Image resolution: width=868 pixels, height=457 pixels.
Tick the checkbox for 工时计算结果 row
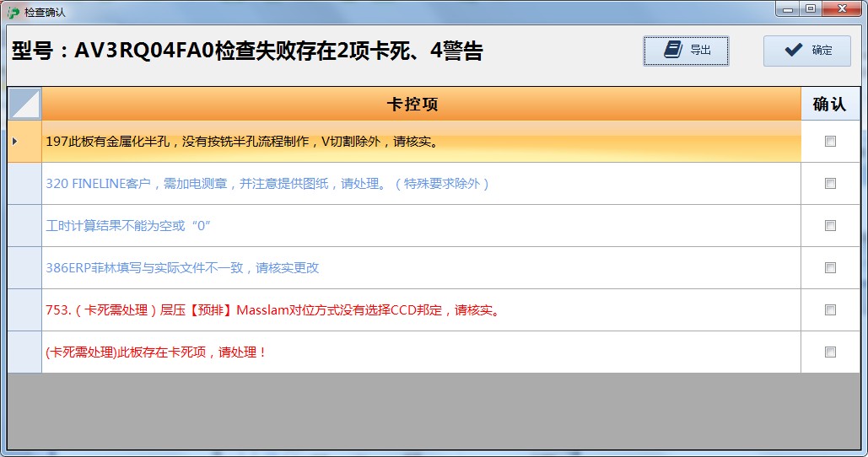tap(830, 225)
